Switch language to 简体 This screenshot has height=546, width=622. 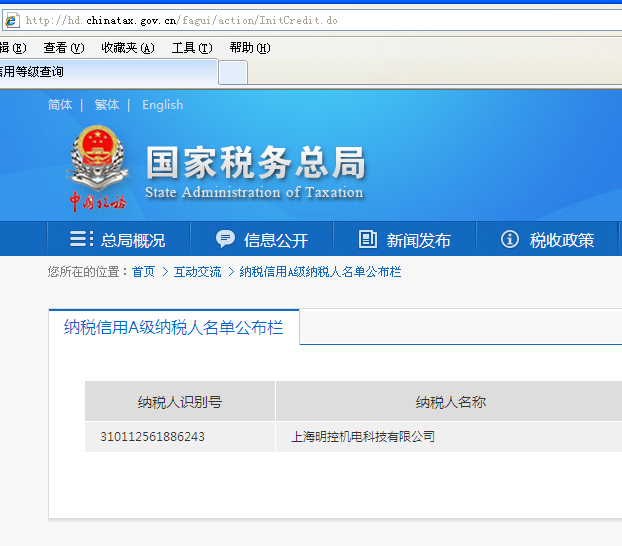[60, 105]
